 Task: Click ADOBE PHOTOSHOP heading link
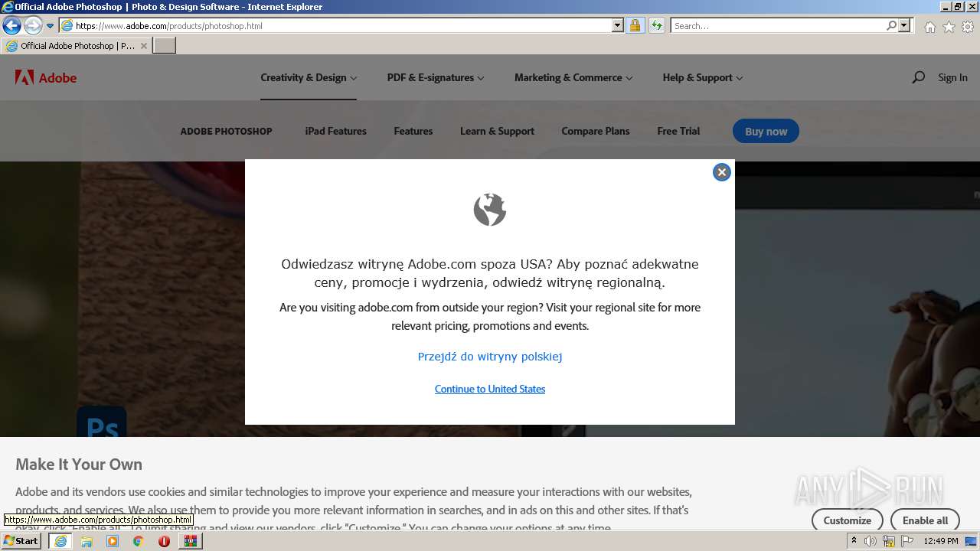pyautogui.click(x=226, y=131)
